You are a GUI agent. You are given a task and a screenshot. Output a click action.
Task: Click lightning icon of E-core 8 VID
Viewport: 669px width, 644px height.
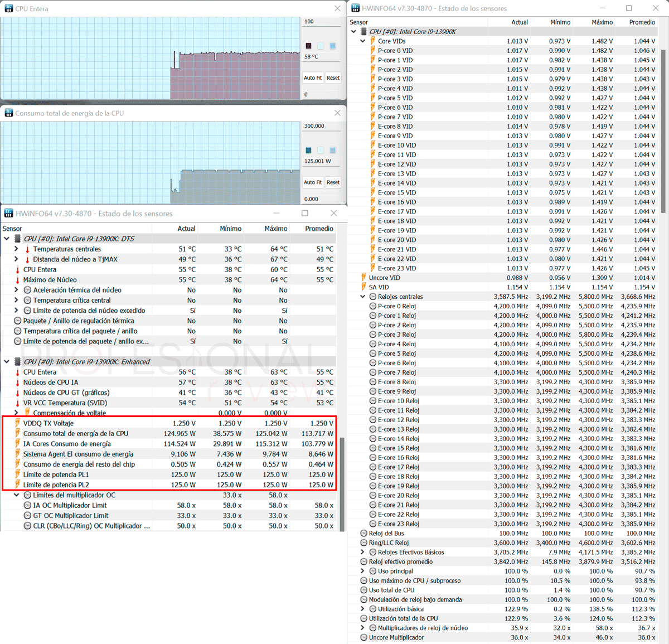click(x=373, y=126)
